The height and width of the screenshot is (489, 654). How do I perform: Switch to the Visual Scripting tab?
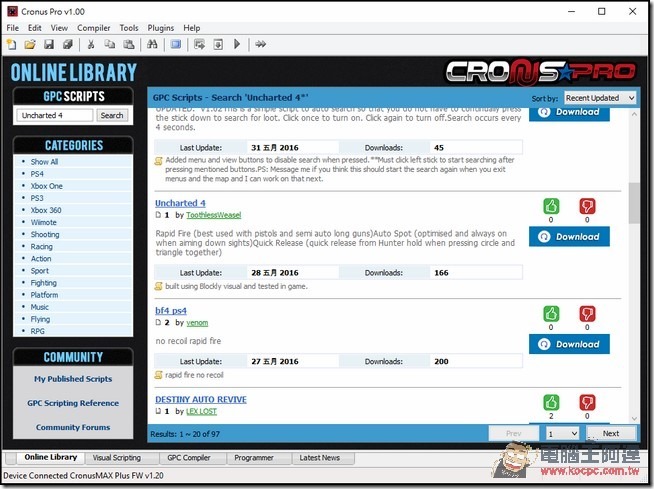(117, 458)
